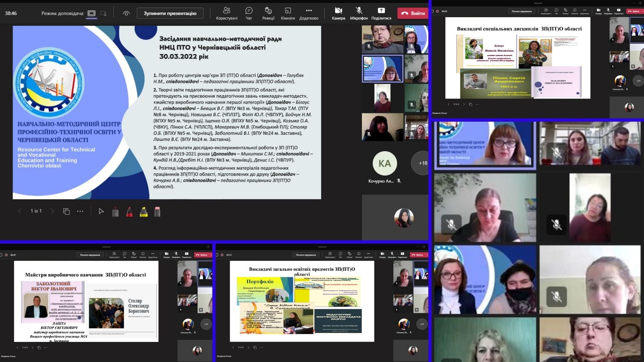Open the Поділитися share menu
Screen dimensions: 644x362
pos(381,13)
